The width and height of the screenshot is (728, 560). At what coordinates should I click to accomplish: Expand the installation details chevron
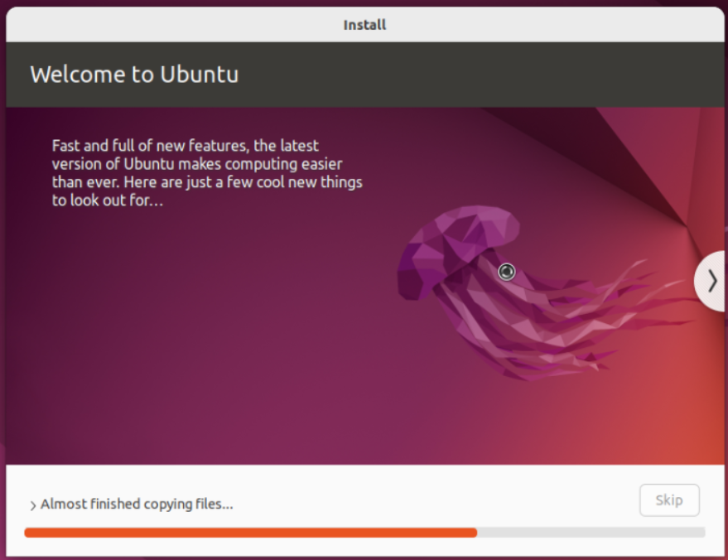pos(33,504)
